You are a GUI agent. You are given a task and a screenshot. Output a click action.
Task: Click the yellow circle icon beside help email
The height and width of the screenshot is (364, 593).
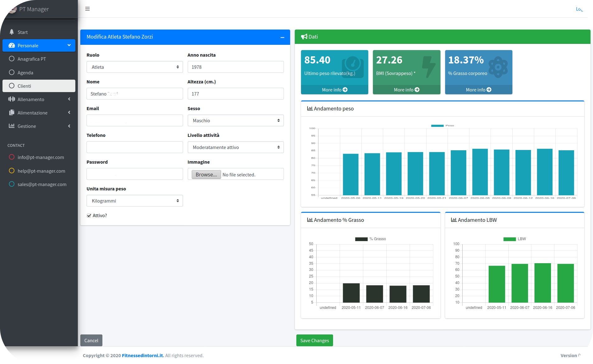pos(12,171)
